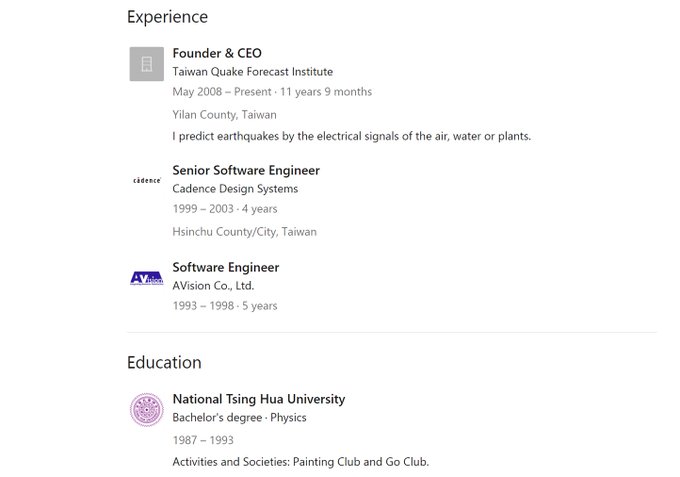This screenshot has width=680, height=477.
Task: Open the Taiwan Quake Forecast Institute company link
Action: (252, 72)
